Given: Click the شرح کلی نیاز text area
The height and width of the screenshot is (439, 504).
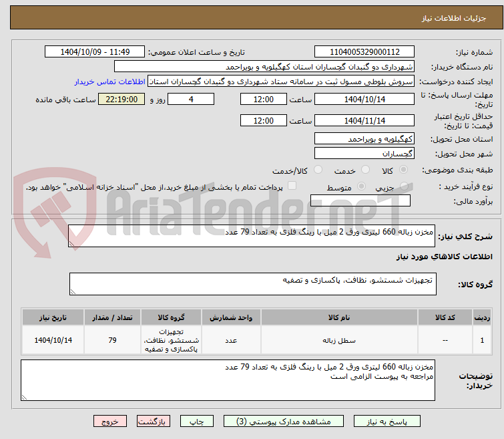Looking at the screenshot, I should (252, 237).
